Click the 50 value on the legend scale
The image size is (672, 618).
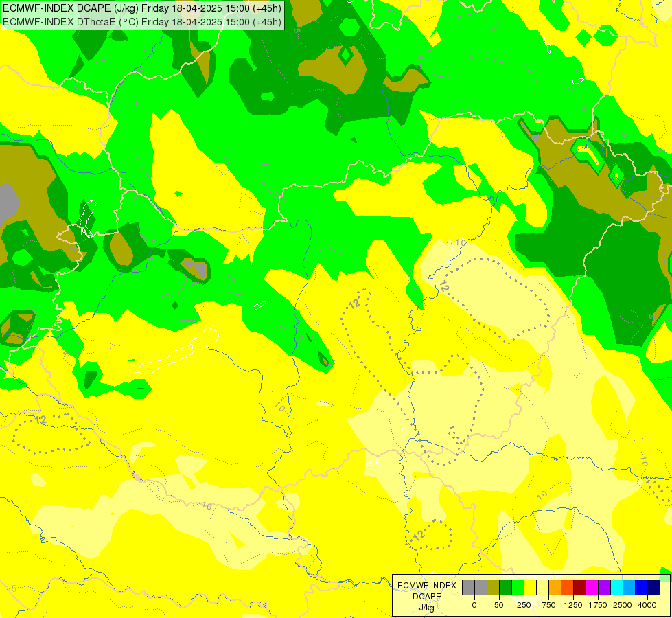(x=499, y=605)
